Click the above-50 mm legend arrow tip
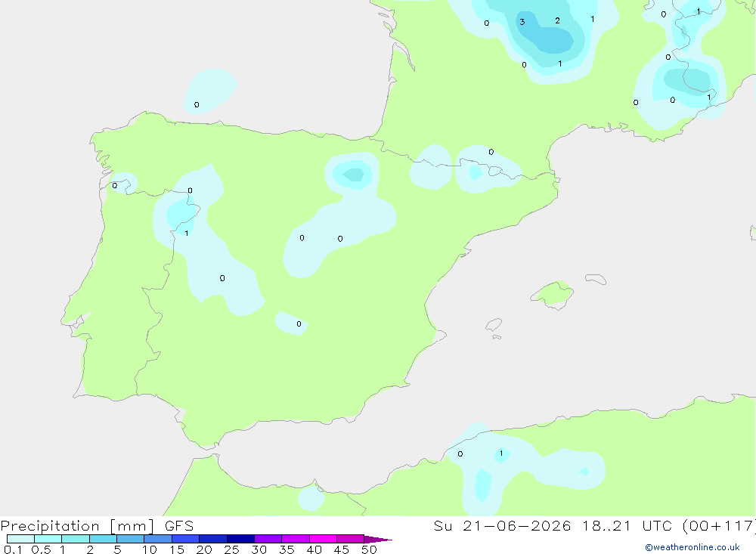Viewport: 756px width, 554px height. point(377,539)
